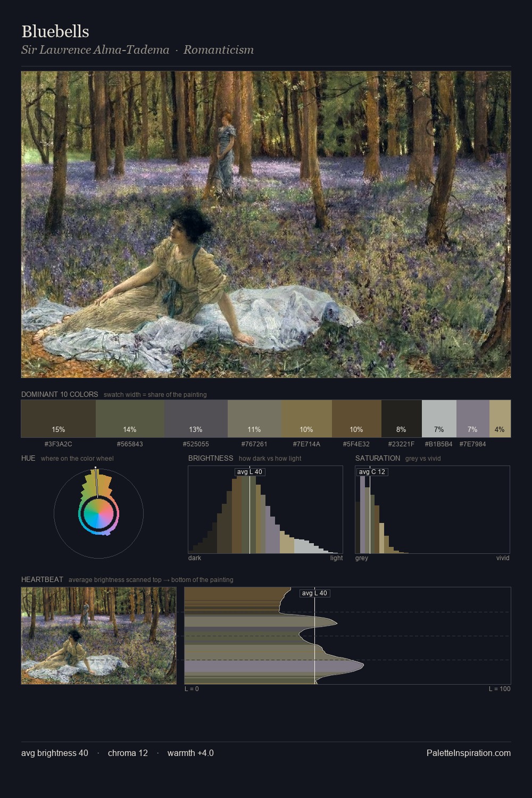This screenshot has height=798, width=532.
Task: Click the avg C 12 label
Action: click(x=372, y=472)
